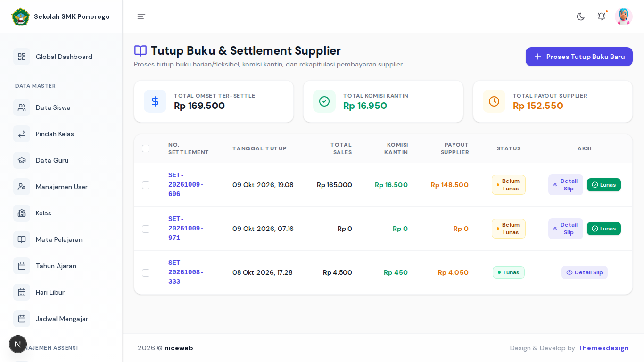View Detail Slip for SET-20261009-696
The width and height of the screenshot is (644, 362).
click(566, 185)
